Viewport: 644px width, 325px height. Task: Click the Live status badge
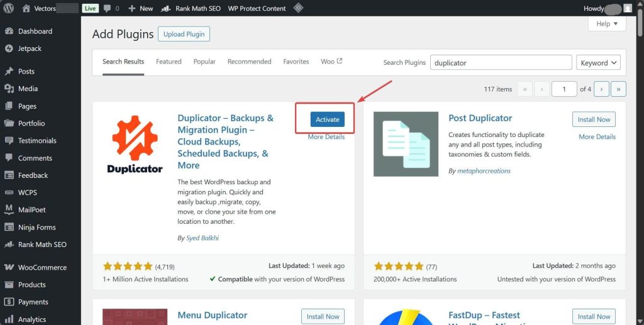(x=90, y=8)
